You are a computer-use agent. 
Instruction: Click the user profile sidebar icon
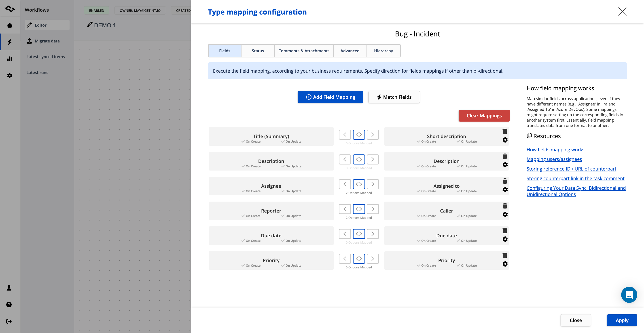coord(9,288)
